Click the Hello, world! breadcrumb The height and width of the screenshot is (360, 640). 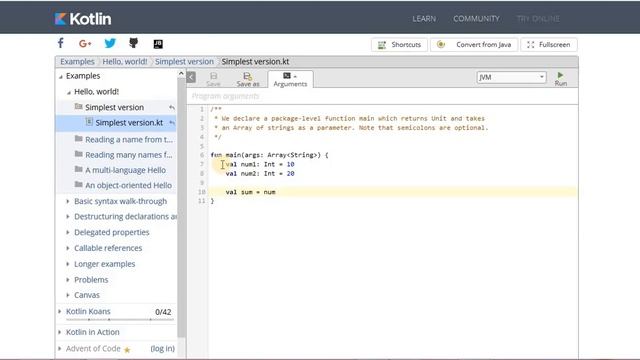point(124,62)
